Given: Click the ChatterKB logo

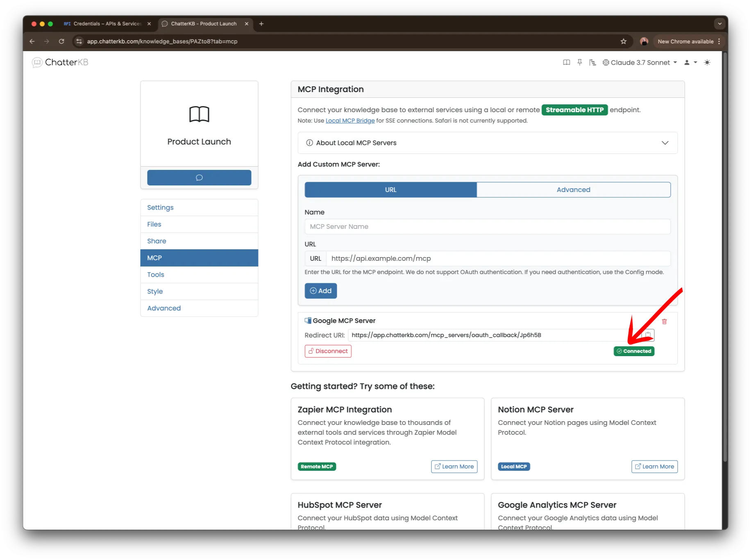Looking at the screenshot, I should pos(60,62).
